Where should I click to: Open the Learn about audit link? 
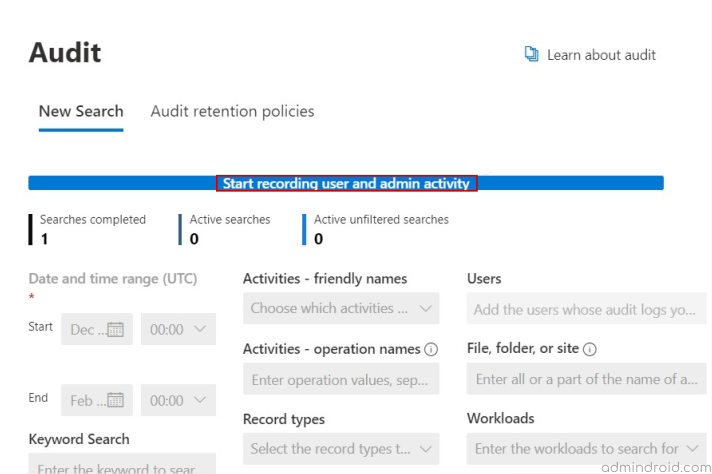pyautogui.click(x=601, y=55)
